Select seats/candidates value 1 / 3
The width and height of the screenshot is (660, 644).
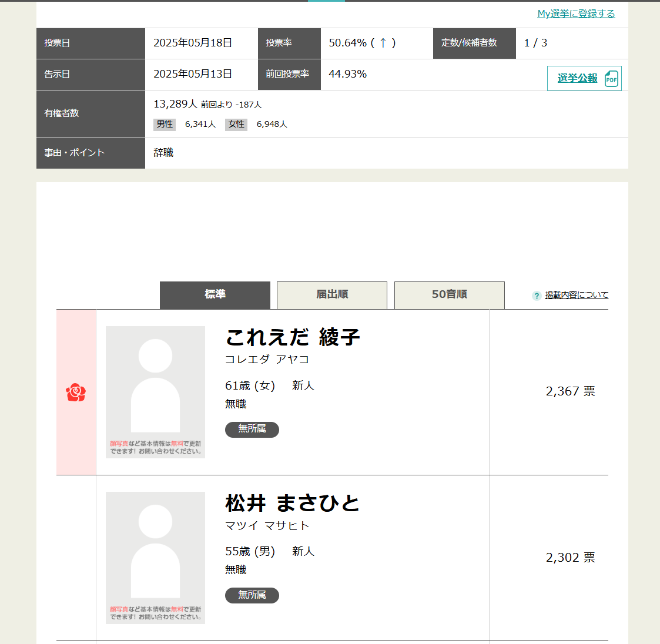(x=535, y=43)
